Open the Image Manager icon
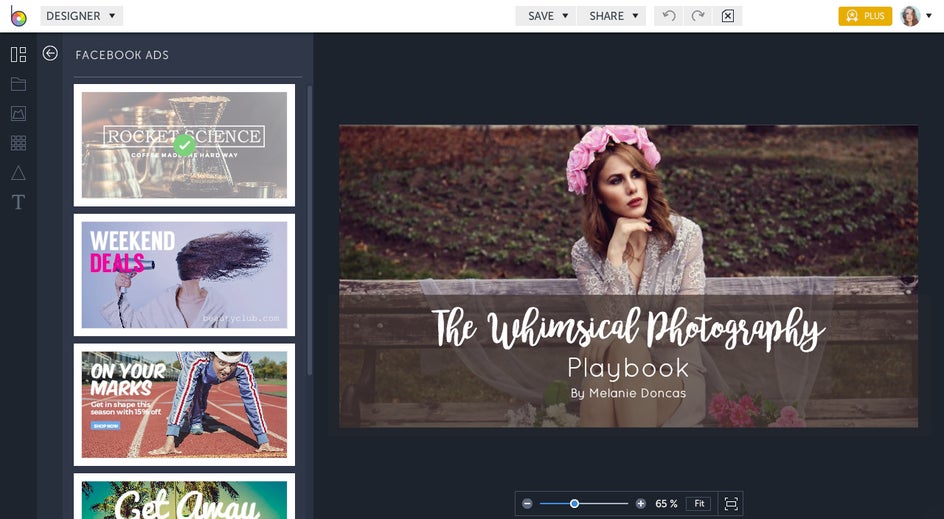 coord(18,113)
